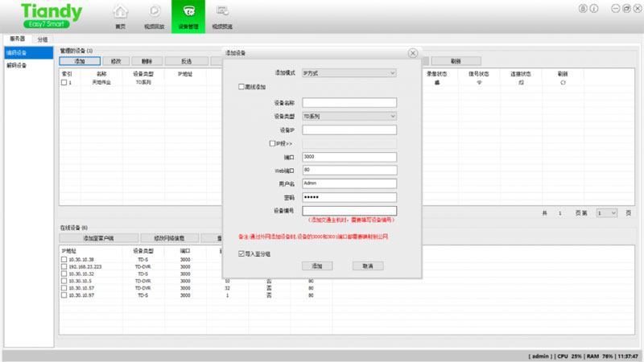Image resolution: width=644 pixels, height=362 pixels.
Task: Enable the offline add (离线添加) checkbox
Action: (242, 86)
